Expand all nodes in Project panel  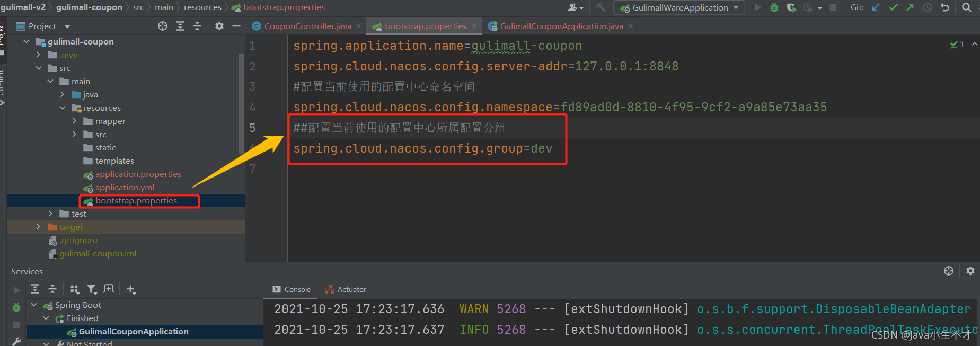click(x=180, y=26)
